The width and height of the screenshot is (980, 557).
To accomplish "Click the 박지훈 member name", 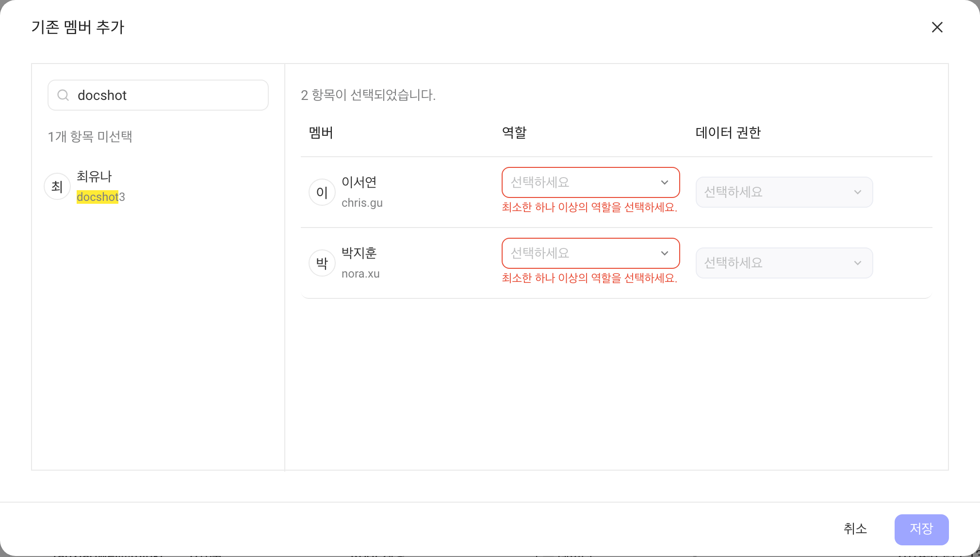I will [x=359, y=253].
